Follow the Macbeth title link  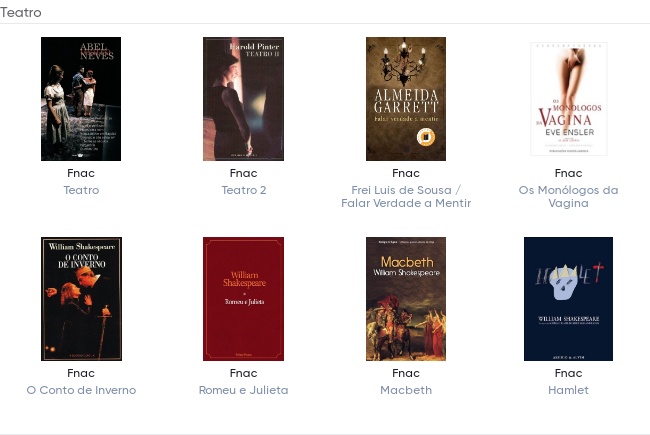click(x=406, y=390)
